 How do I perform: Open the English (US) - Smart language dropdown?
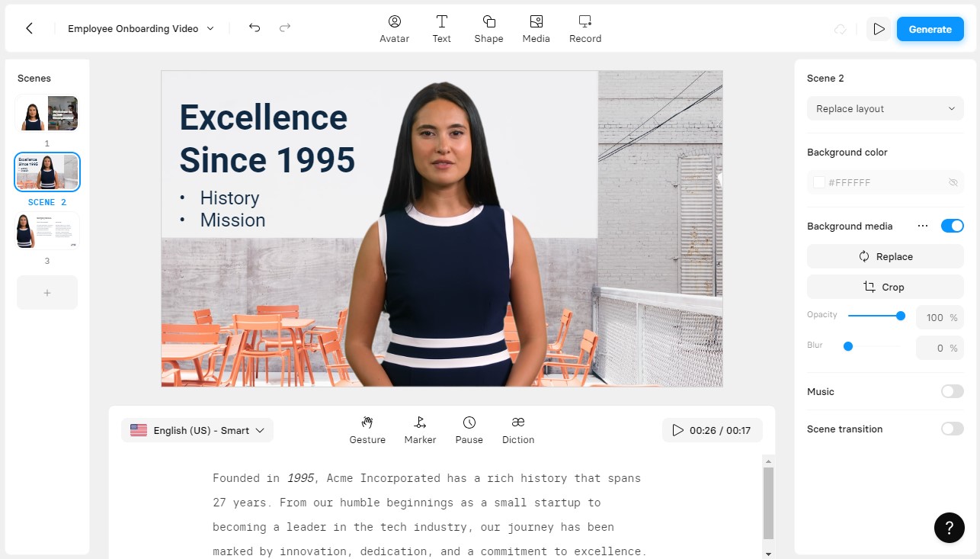click(197, 430)
